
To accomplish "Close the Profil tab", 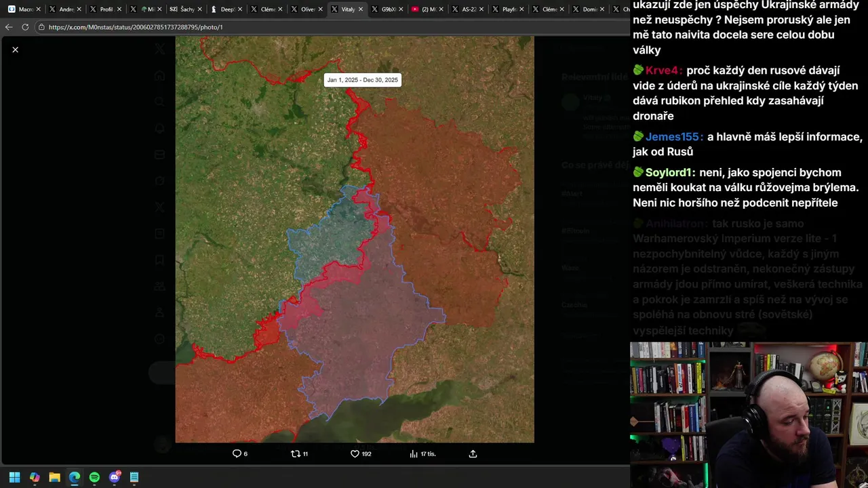I will [119, 9].
